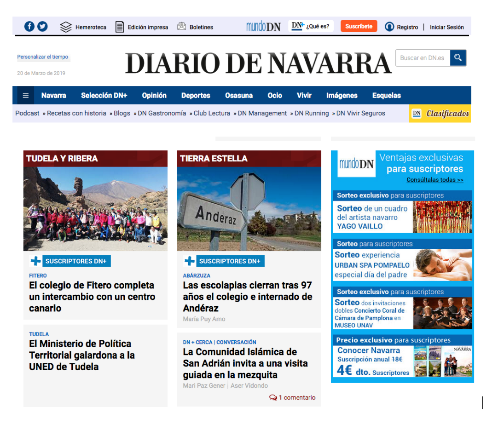Open the Boletines link
Screen dimensions: 504x424
click(201, 27)
